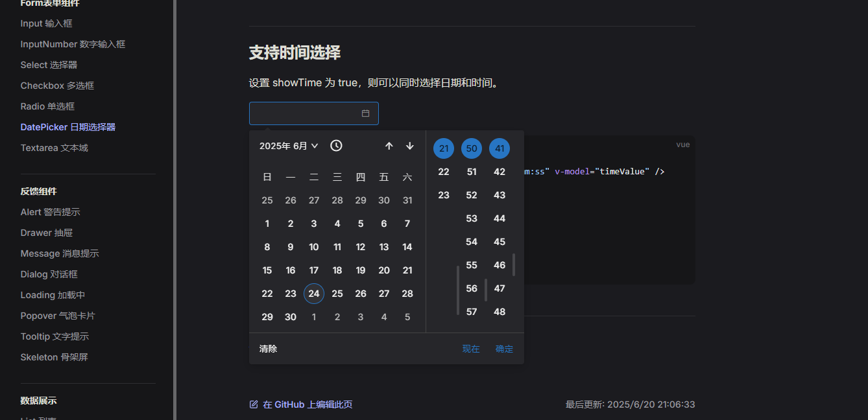Open Alert 警告提示 sidebar page
The width and height of the screenshot is (868, 420).
(x=50, y=212)
